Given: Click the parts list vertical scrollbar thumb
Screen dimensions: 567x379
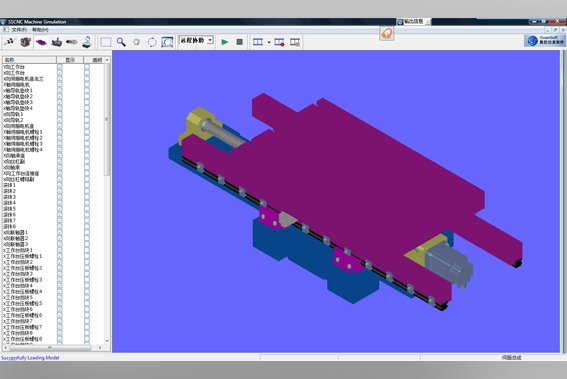Looking at the screenshot, I should [107, 119].
